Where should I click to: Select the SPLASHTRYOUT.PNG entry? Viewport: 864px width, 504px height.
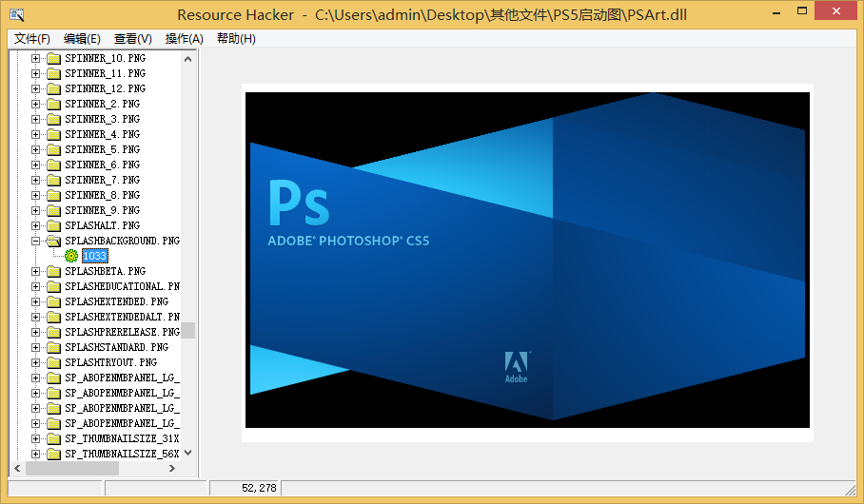coord(110,363)
